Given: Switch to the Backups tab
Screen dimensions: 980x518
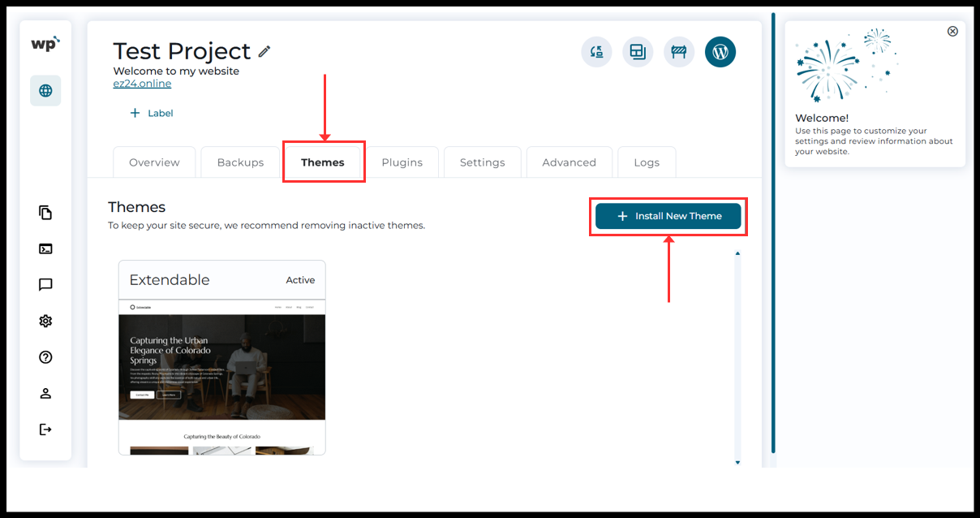Looking at the screenshot, I should pyautogui.click(x=240, y=162).
